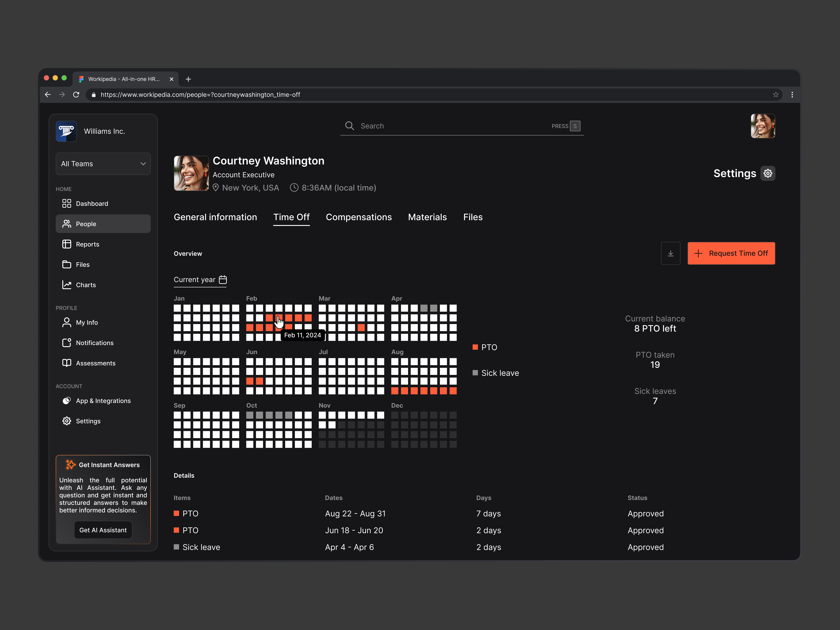Click the Williams Inc. company logo
The image size is (840, 630).
click(x=66, y=131)
